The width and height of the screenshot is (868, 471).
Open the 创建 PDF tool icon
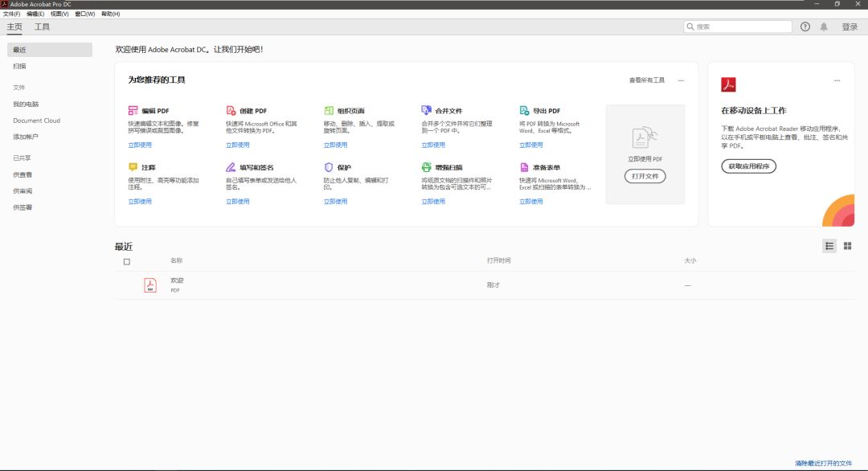(231, 111)
